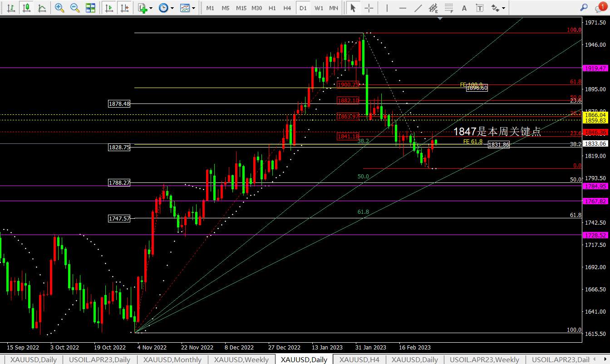Toggle chart auto scroll
610x364 pixels.
click(109, 8)
